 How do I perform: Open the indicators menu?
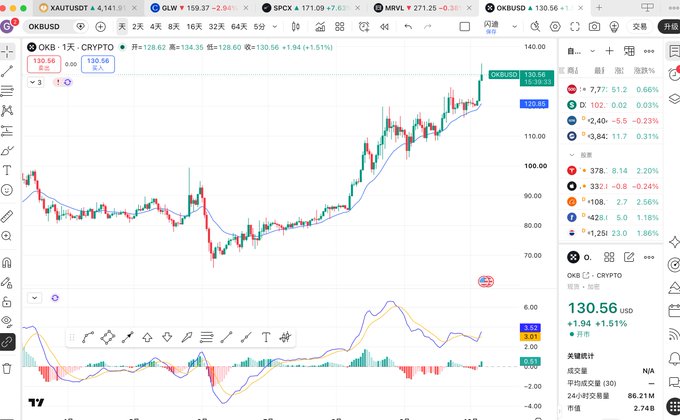coord(320,27)
